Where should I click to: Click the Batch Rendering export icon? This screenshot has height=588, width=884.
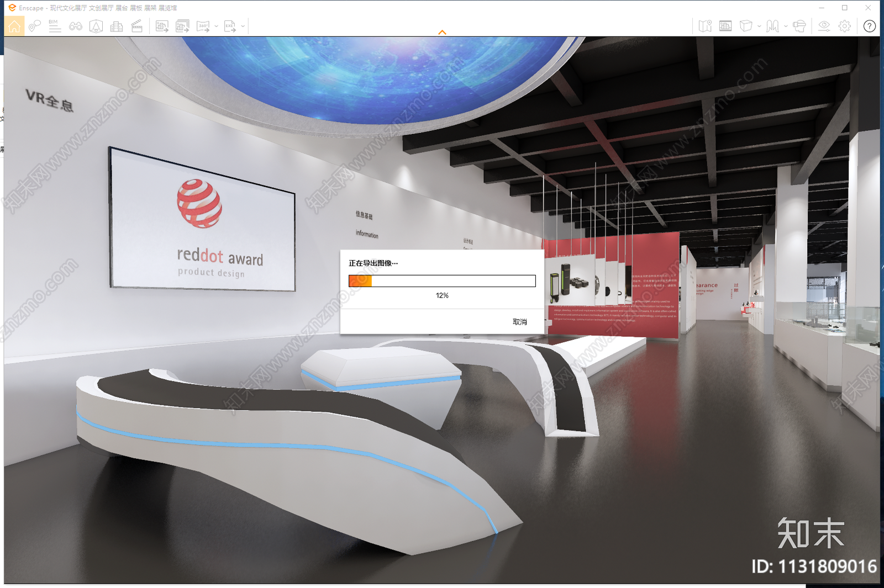tap(182, 26)
